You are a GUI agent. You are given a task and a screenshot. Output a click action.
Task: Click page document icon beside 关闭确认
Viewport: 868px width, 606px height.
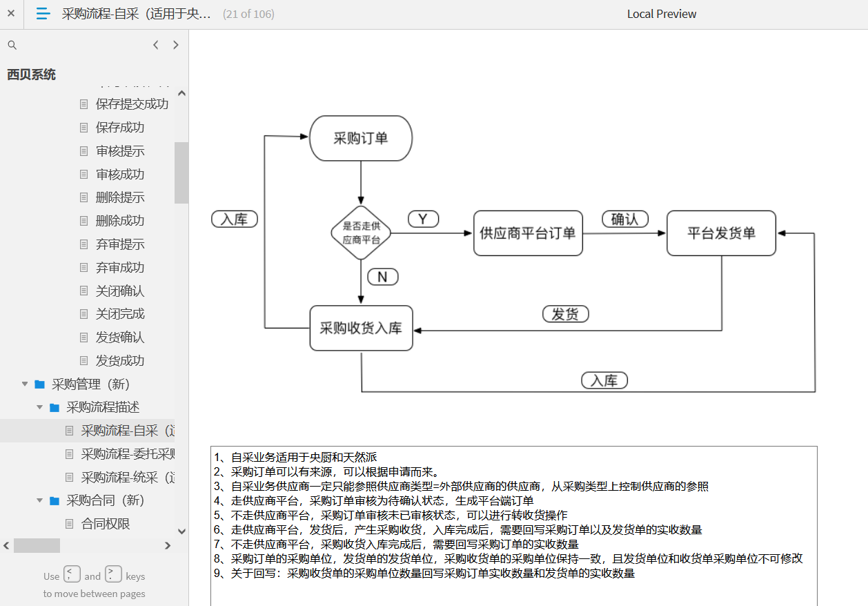coord(84,291)
